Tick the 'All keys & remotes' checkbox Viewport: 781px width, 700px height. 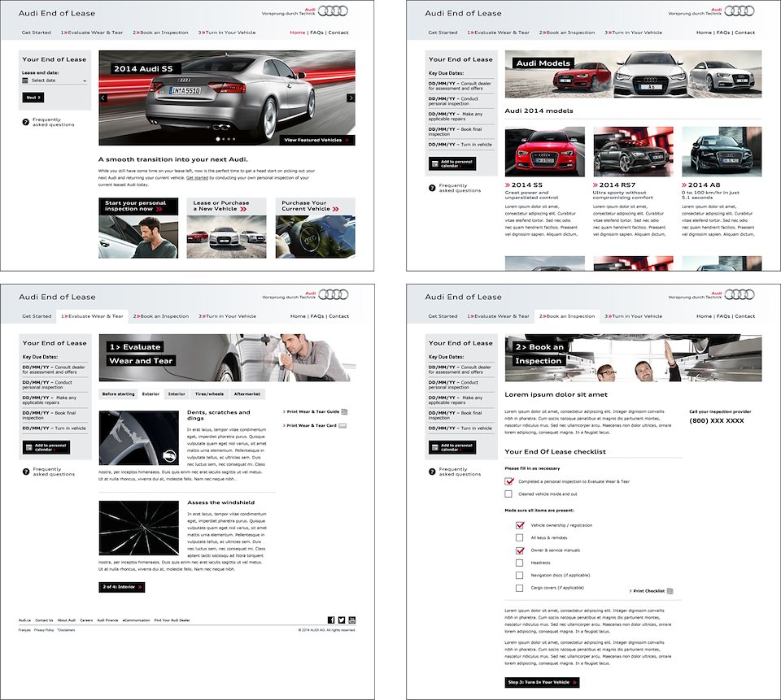[x=520, y=537]
